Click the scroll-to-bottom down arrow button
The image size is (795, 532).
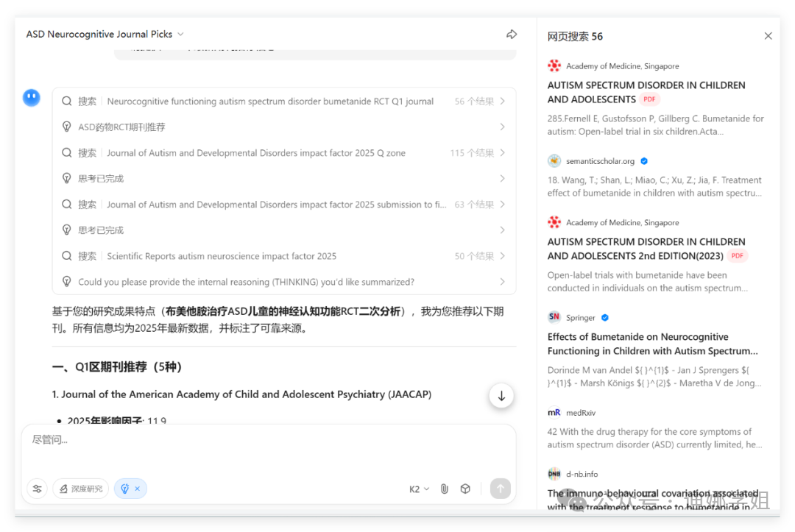[x=501, y=396]
